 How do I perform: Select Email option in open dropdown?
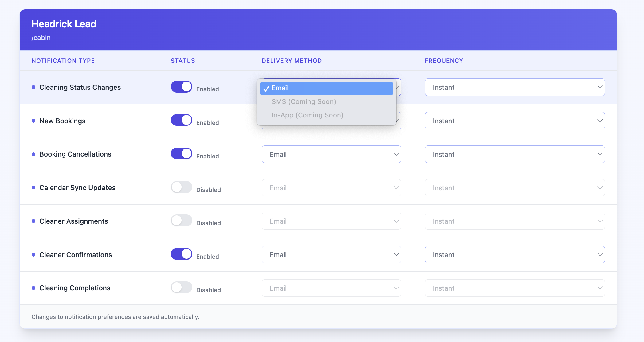(326, 88)
